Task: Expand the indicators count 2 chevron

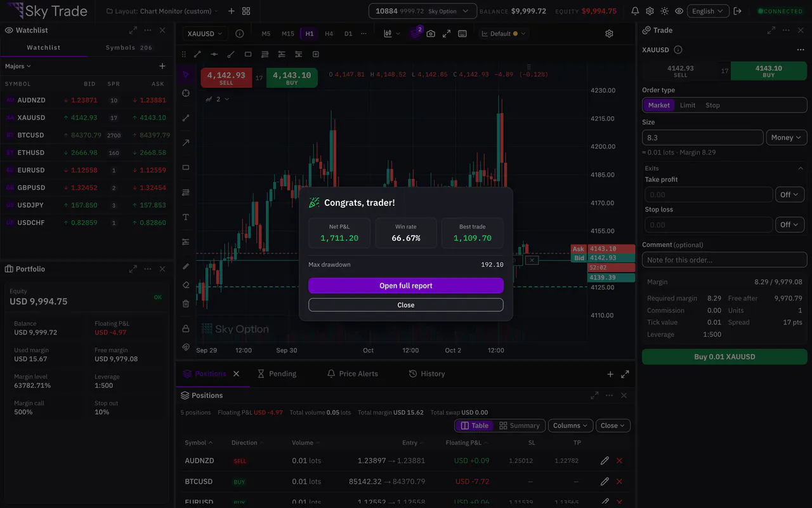Action: coord(227,99)
